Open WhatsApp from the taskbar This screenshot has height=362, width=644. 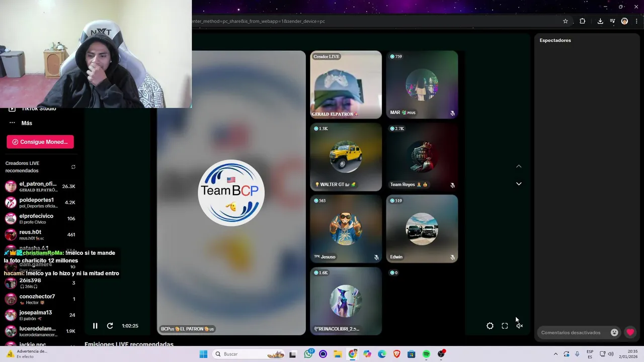pyautogui.click(x=308, y=354)
